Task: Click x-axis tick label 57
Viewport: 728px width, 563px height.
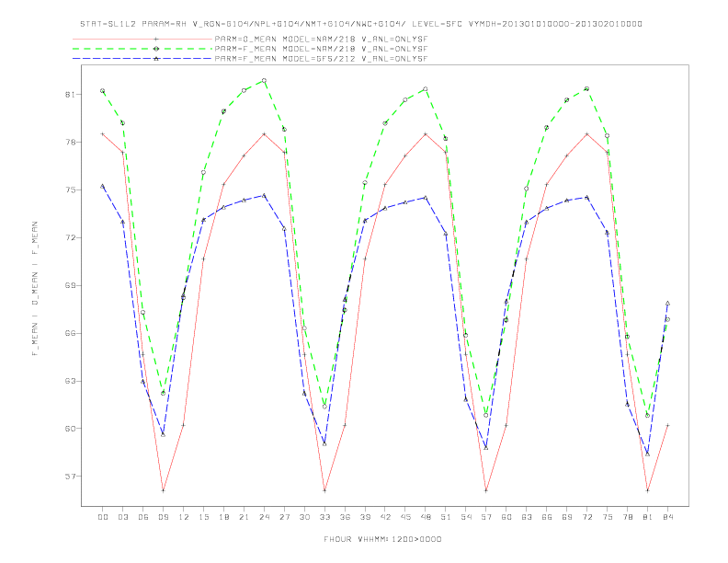Action: (x=486, y=517)
